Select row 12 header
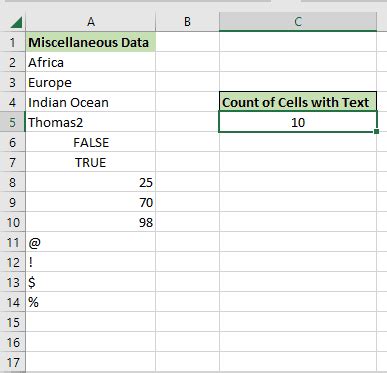The image size is (387, 373). click(13, 262)
